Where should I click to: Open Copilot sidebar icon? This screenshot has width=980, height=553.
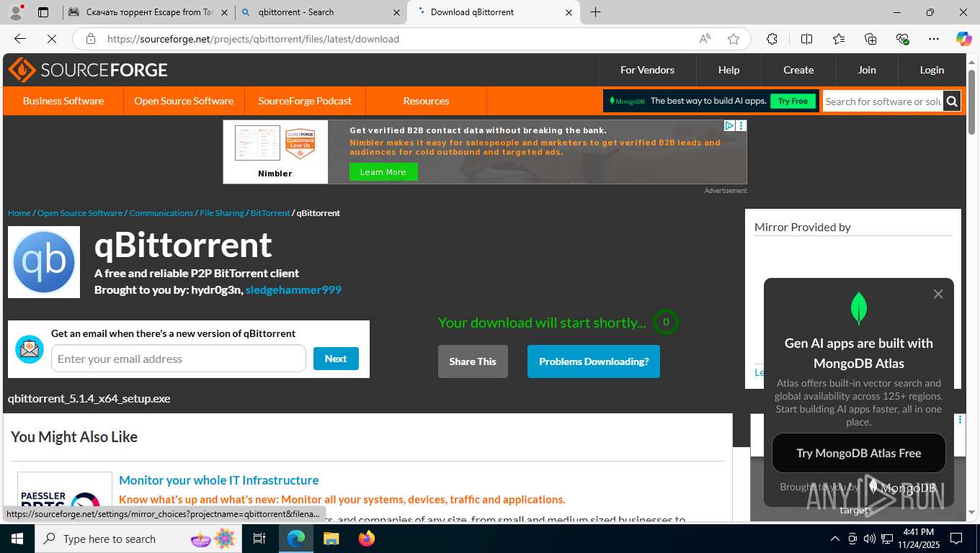pos(963,39)
